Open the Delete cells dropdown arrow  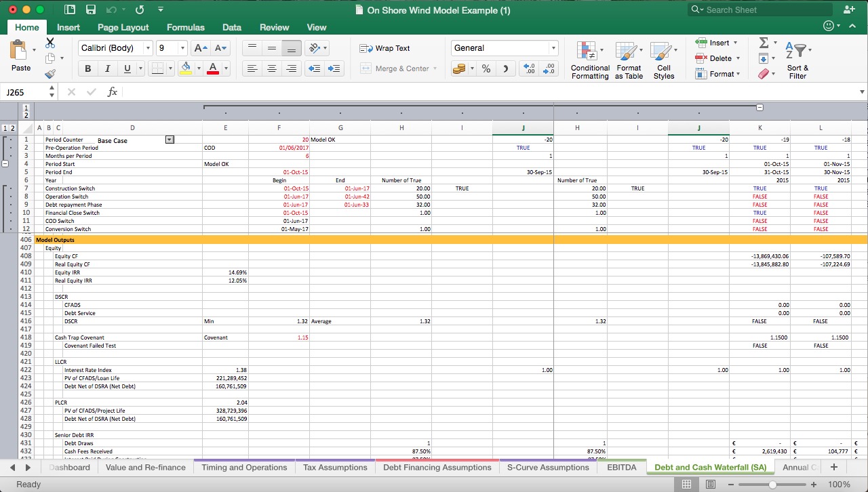coord(738,58)
